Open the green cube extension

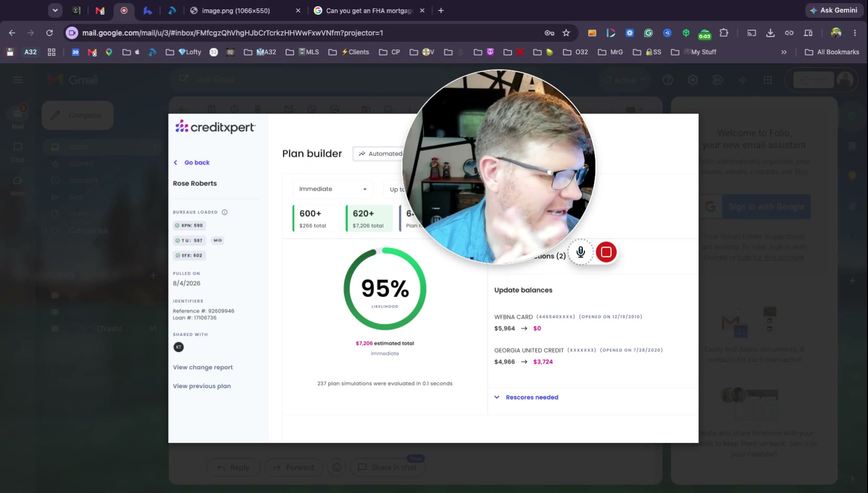point(686,33)
